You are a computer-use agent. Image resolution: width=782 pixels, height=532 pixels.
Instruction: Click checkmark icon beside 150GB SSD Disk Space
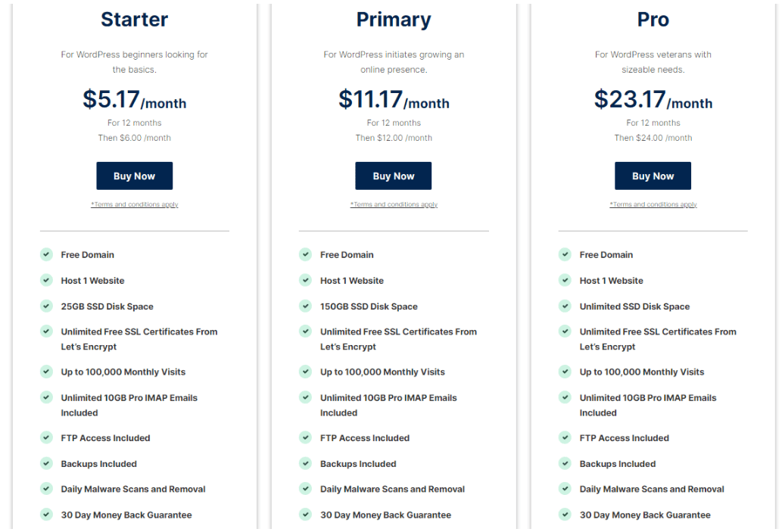[x=305, y=306]
